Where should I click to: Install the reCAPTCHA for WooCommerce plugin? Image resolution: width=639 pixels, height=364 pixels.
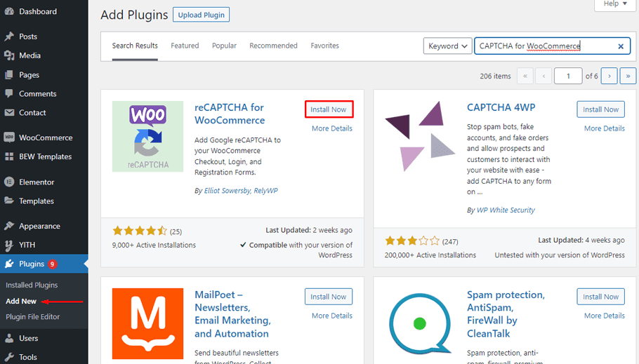pyautogui.click(x=329, y=109)
